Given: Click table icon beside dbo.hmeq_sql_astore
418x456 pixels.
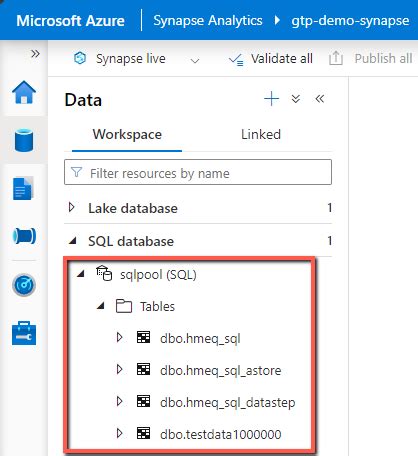Looking at the screenshot, I should click(144, 369).
